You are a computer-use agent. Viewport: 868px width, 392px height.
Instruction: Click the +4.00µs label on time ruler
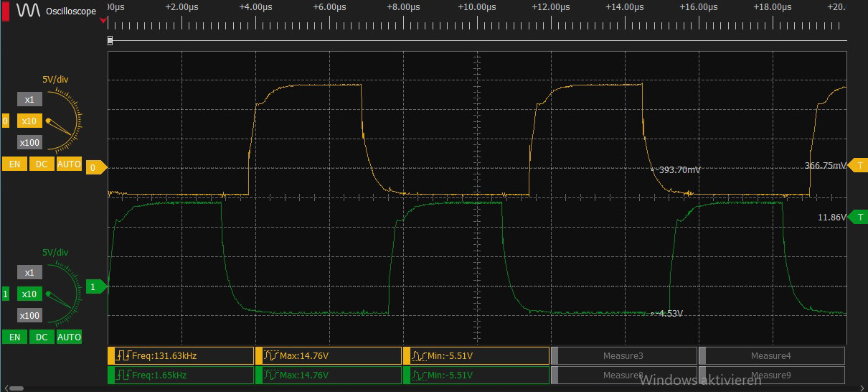255,7
